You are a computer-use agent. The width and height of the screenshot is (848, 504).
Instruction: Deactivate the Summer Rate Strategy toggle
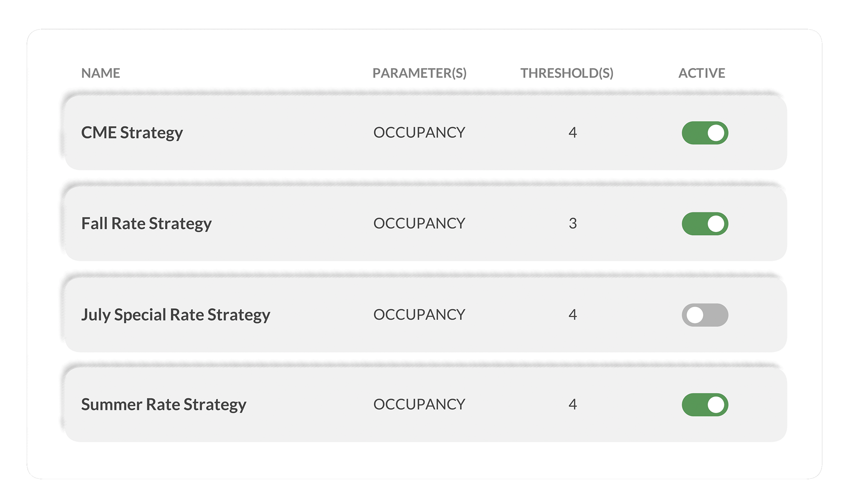pos(704,405)
